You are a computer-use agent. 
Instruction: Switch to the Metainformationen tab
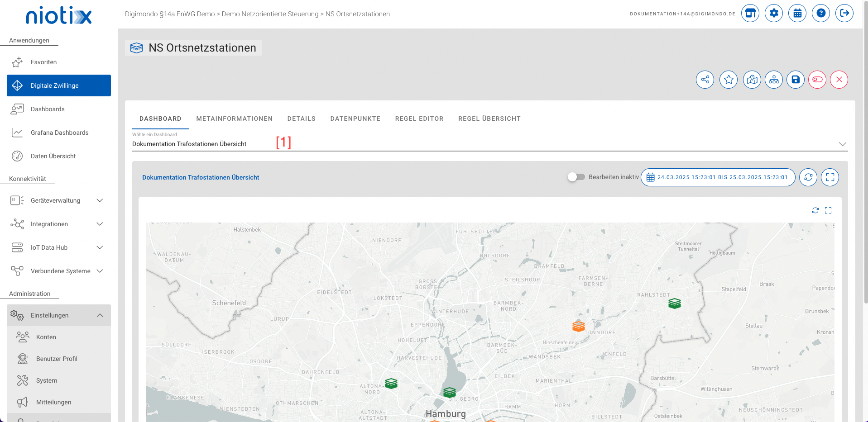[x=235, y=119]
